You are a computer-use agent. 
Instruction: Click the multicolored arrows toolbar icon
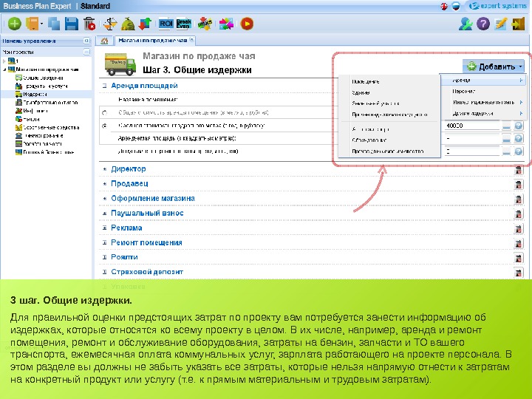click(226, 24)
